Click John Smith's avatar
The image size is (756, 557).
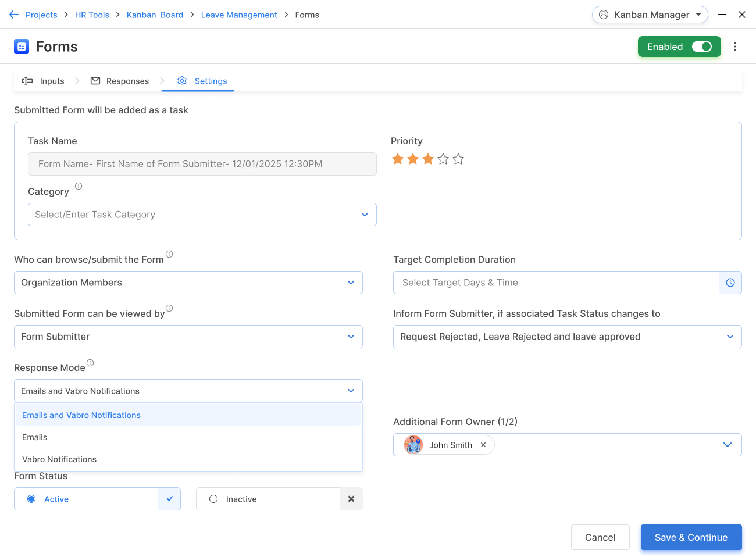(x=413, y=445)
